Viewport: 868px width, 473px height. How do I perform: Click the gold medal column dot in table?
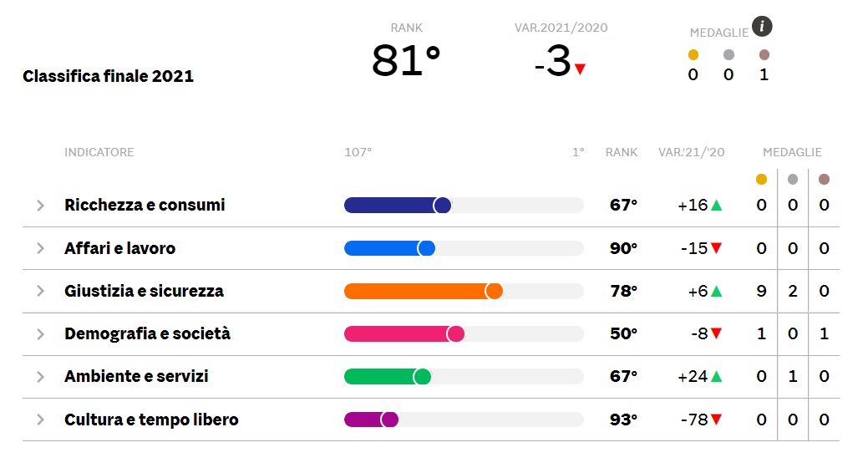761,179
